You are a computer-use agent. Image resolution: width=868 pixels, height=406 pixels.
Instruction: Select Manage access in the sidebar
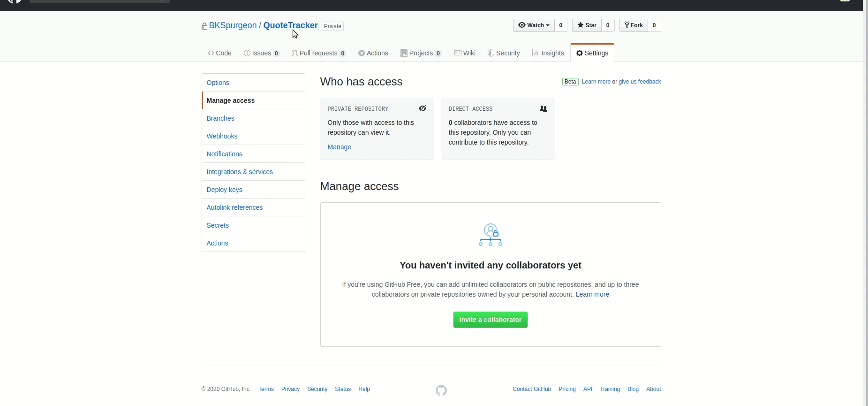[253, 100]
